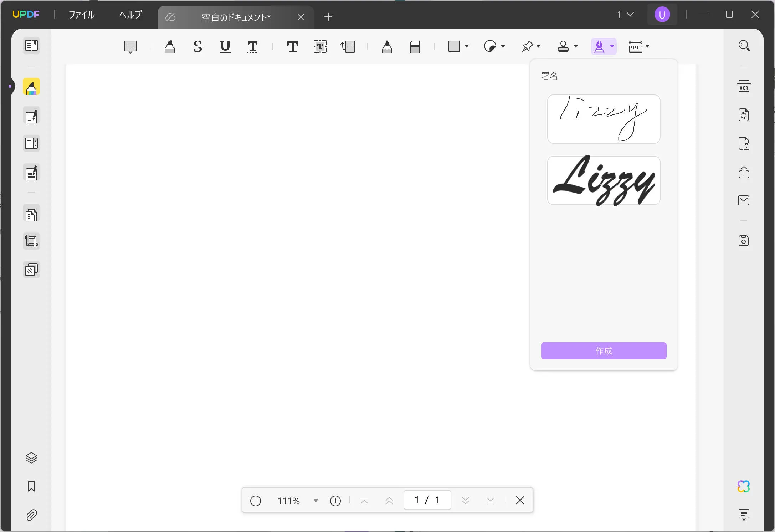Click the Save to disk icon
The image size is (775, 532).
pos(744,241)
